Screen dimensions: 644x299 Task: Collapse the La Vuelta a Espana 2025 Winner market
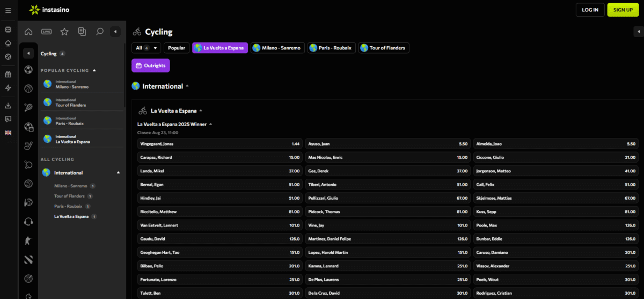coord(210,124)
